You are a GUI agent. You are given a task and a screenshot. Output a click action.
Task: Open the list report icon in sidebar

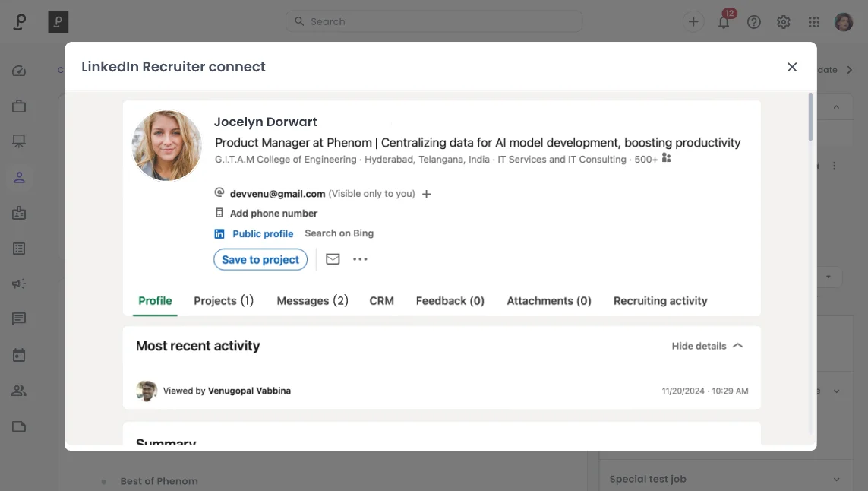(x=19, y=249)
